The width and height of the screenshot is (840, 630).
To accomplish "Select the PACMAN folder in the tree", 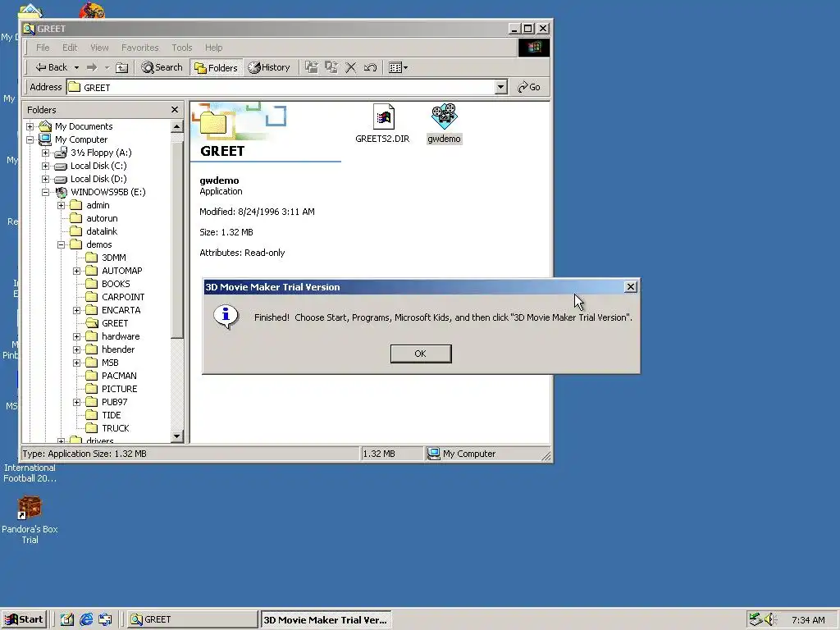I will [x=119, y=376].
